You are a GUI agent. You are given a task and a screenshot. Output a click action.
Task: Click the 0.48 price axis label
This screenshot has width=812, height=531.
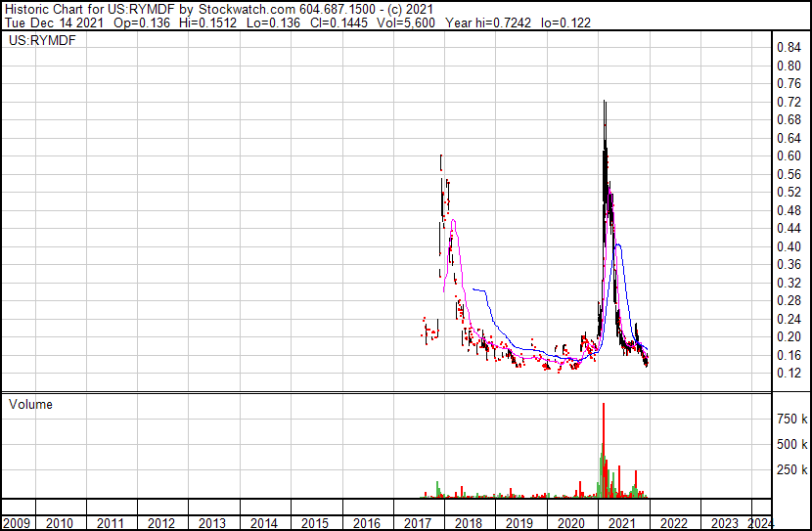[x=789, y=210]
